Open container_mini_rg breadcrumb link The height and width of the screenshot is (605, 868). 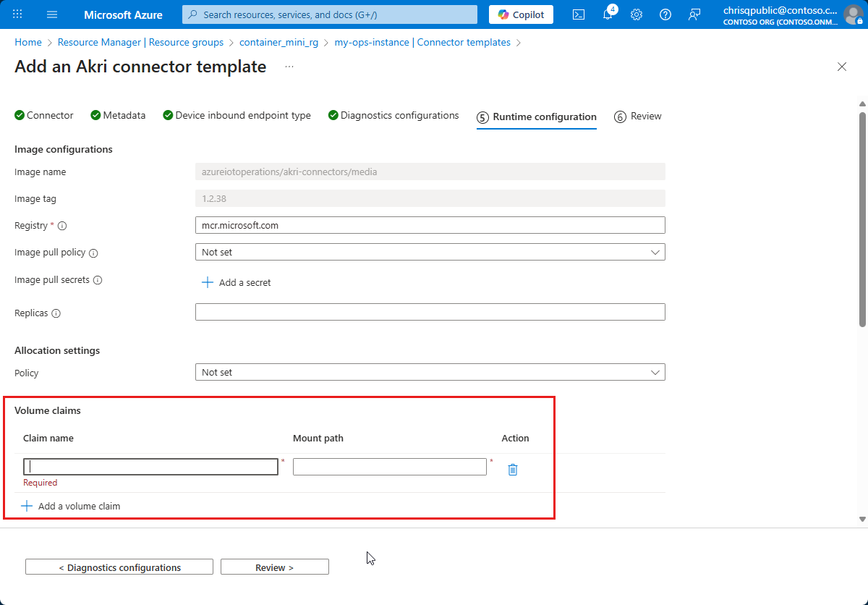[x=279, y=43]
